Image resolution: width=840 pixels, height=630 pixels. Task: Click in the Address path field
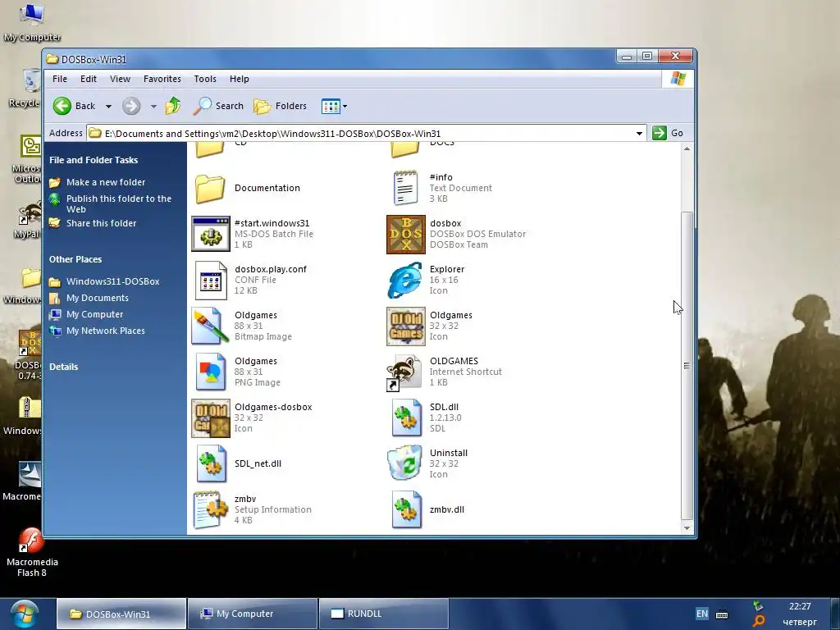click(367, 134)
